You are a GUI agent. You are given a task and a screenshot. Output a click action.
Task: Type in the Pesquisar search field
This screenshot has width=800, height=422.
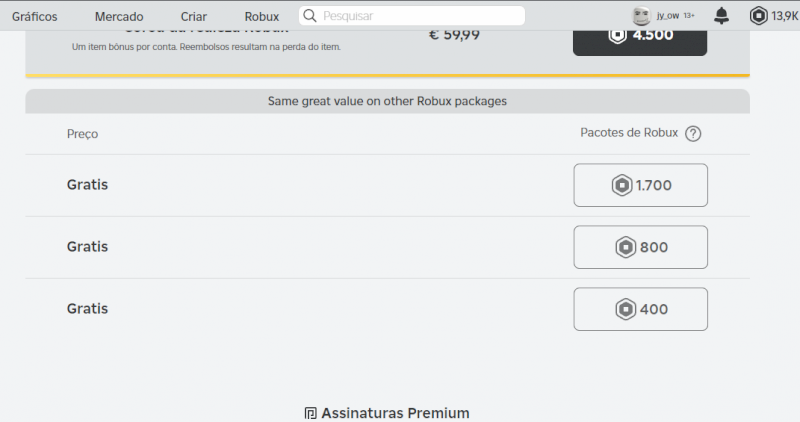420,16
